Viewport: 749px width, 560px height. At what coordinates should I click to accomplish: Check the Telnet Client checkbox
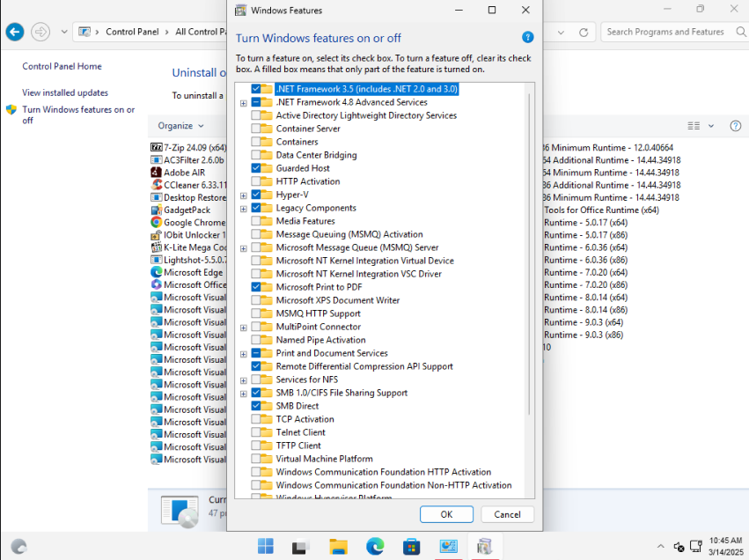tap(255, 432)
